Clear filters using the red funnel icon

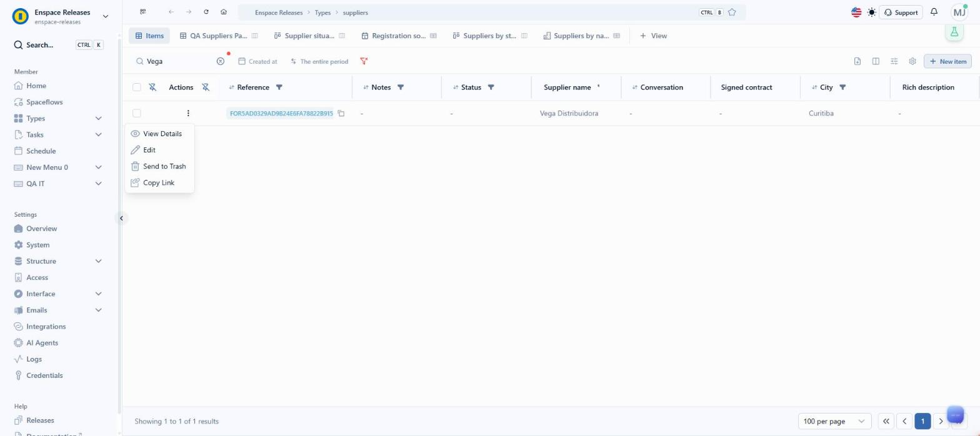(x=364, y=61)
